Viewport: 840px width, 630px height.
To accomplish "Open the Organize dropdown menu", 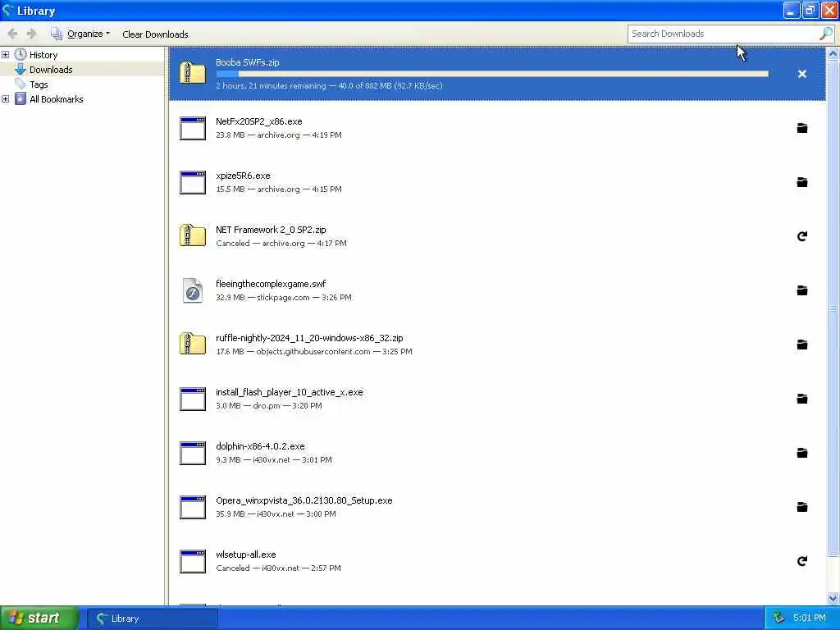I will [81, 34].
